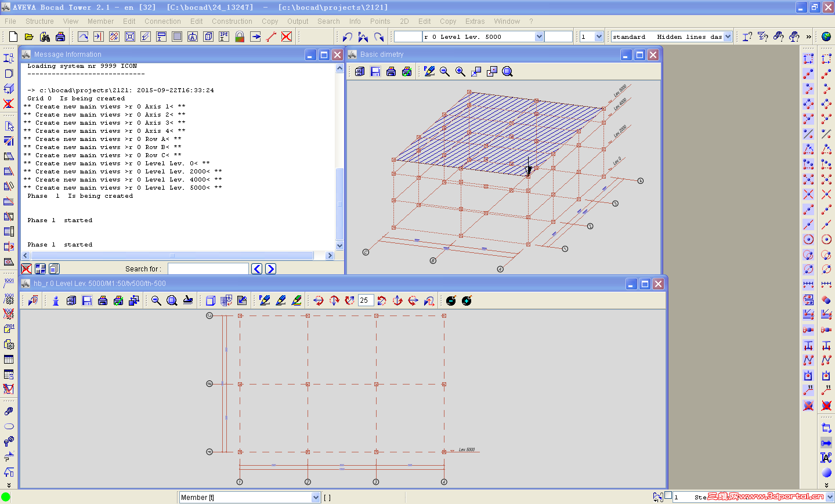Click the broom clean icon in Level view
Viewport: 835px width, 504px height.
(x=187, y=300)
